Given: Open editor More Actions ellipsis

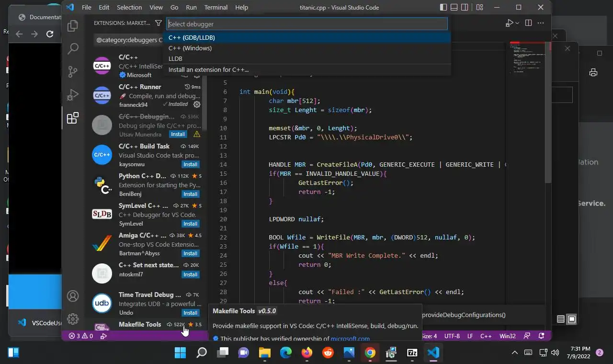Looking at the screenshot, I should pyautogui.click(x=541, y=23).
